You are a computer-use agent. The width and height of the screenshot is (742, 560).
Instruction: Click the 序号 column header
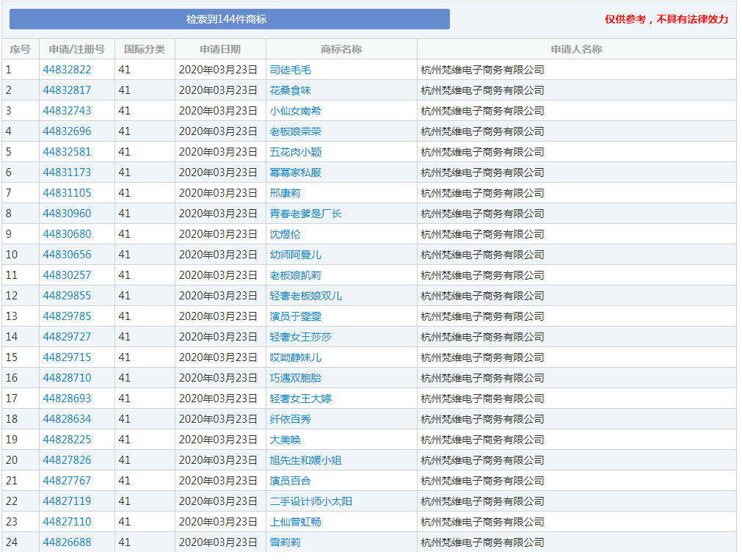[21, 49]
